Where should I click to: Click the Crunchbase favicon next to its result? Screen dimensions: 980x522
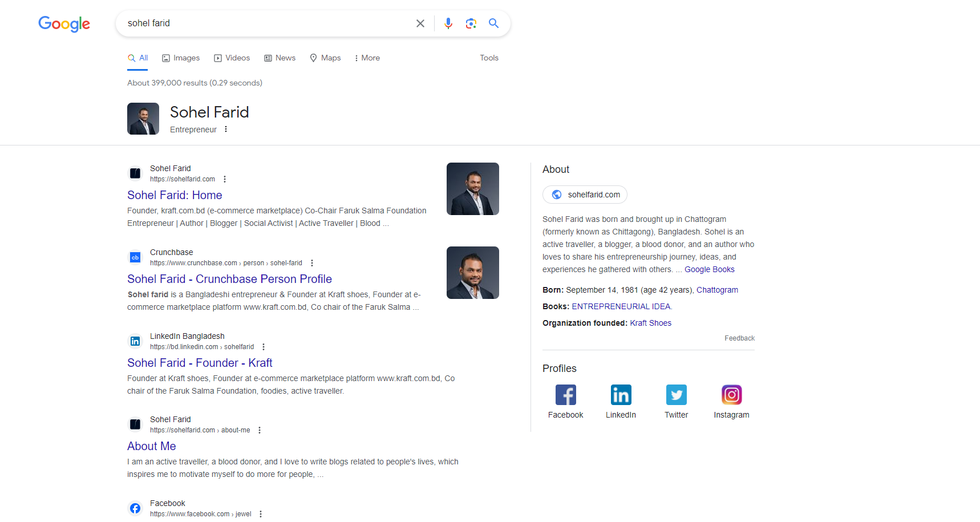[135, 257]
